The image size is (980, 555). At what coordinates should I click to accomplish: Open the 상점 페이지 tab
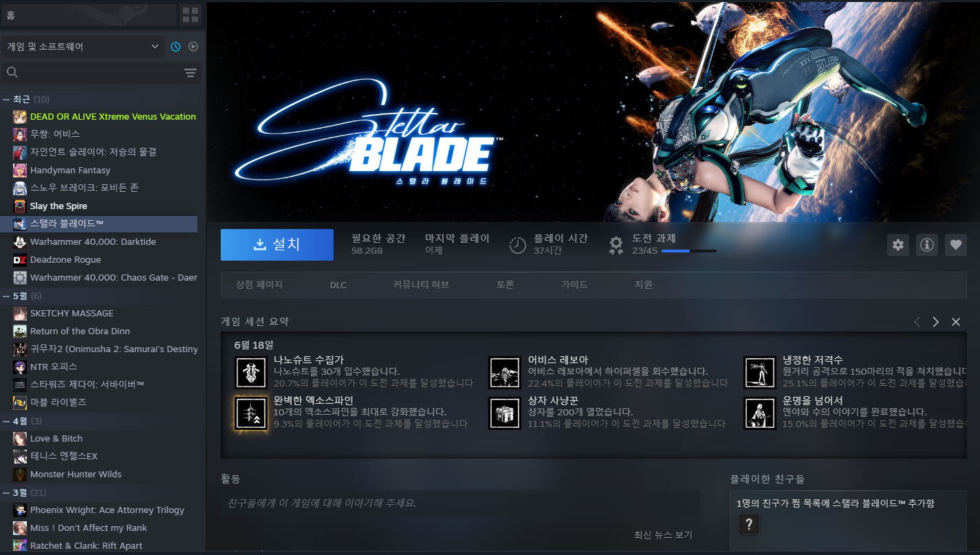click(x=259, y=284)
